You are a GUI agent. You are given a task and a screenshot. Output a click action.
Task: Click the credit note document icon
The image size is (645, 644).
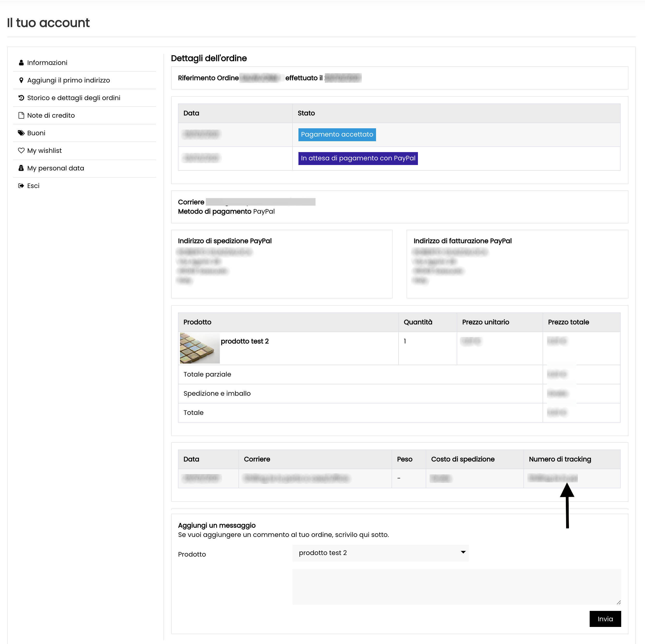coord(21,116)
